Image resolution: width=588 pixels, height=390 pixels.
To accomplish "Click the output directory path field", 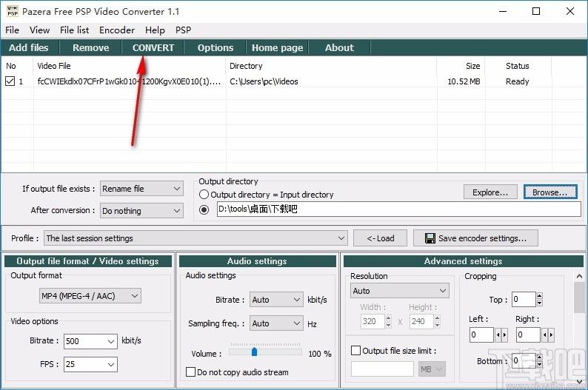I will [x=398, y=209].
